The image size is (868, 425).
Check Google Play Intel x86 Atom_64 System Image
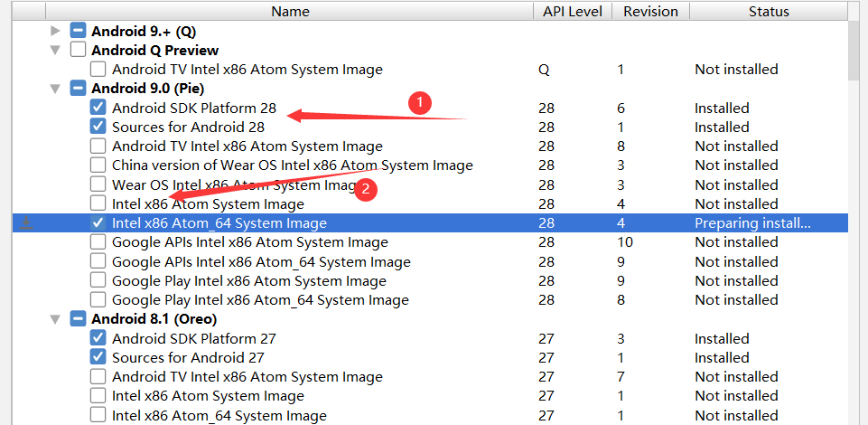click(x=98, y=300)
